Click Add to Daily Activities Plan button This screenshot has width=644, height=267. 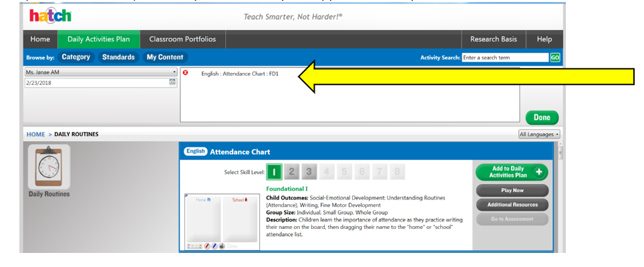click(x=512, y=172)
